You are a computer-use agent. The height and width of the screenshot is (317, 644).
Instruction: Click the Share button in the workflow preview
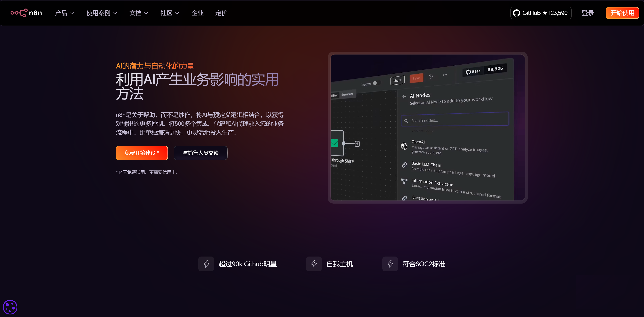[x=397, y=80]
